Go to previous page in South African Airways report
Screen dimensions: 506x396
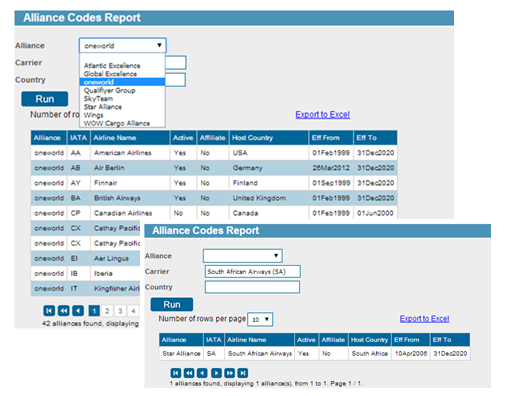point(202,373)
